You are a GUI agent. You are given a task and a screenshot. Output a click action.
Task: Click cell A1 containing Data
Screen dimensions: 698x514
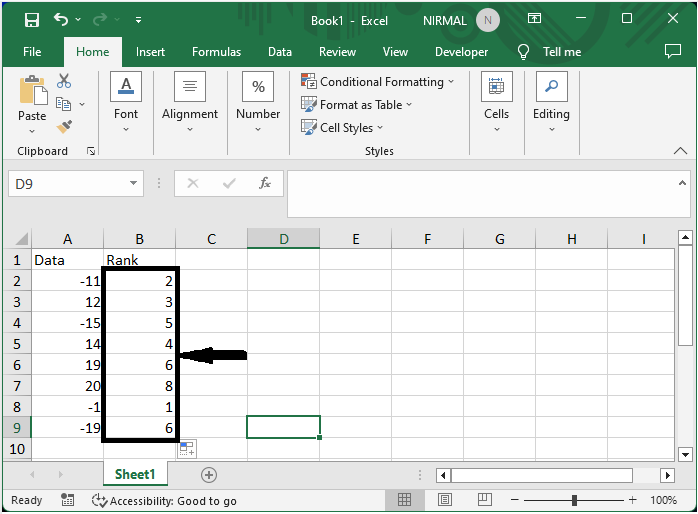pyautogui.click(x=67, y=260)
